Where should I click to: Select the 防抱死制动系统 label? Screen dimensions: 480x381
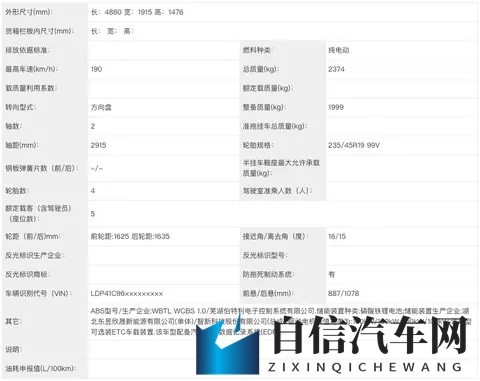pyautogui.click(x=268, y=275)
